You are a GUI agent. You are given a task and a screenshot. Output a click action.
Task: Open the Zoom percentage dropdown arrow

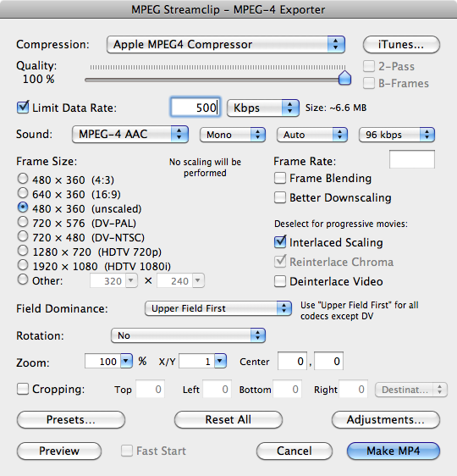126,361
